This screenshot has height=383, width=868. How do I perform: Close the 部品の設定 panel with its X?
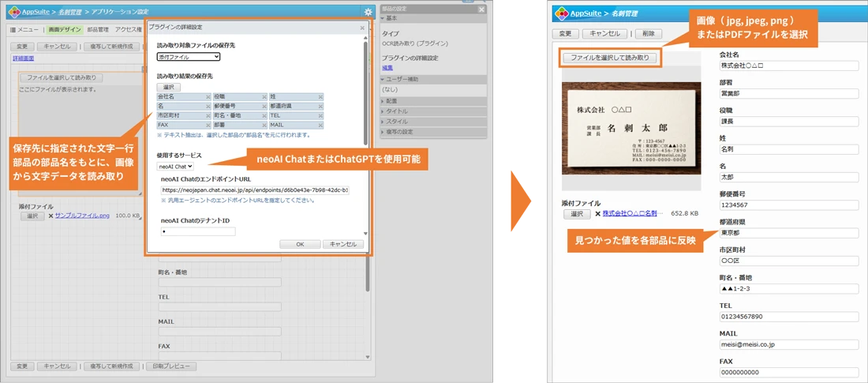(x=481, y=9)
